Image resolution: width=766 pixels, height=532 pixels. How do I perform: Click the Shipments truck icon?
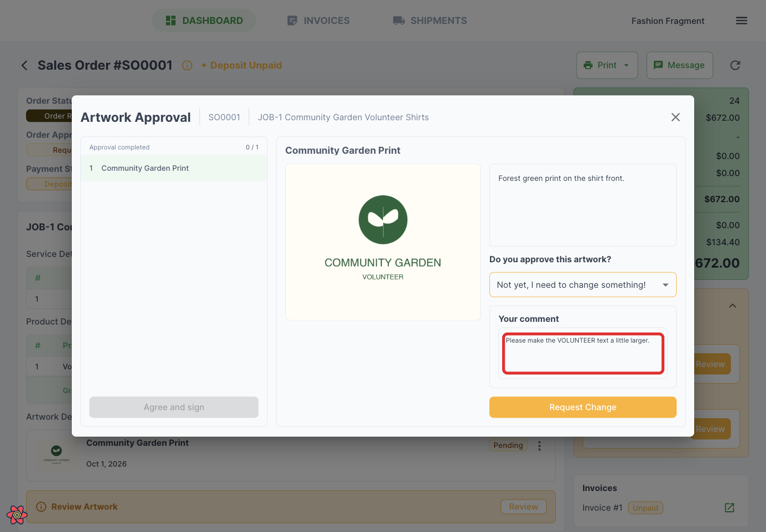[x=399, y=20]
